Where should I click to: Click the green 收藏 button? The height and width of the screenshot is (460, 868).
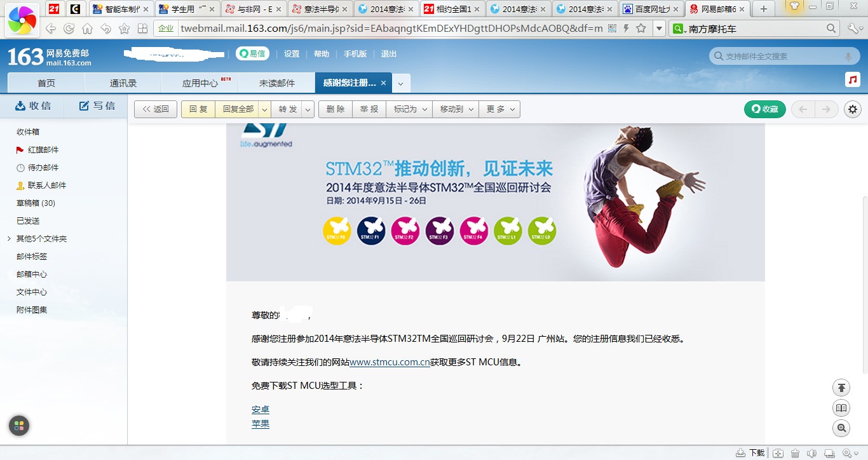765,109
